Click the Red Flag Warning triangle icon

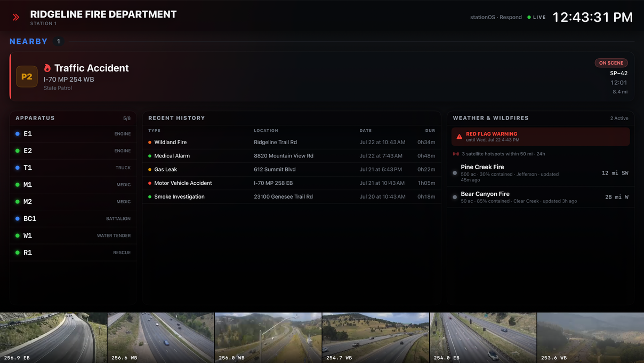(460, 137)
